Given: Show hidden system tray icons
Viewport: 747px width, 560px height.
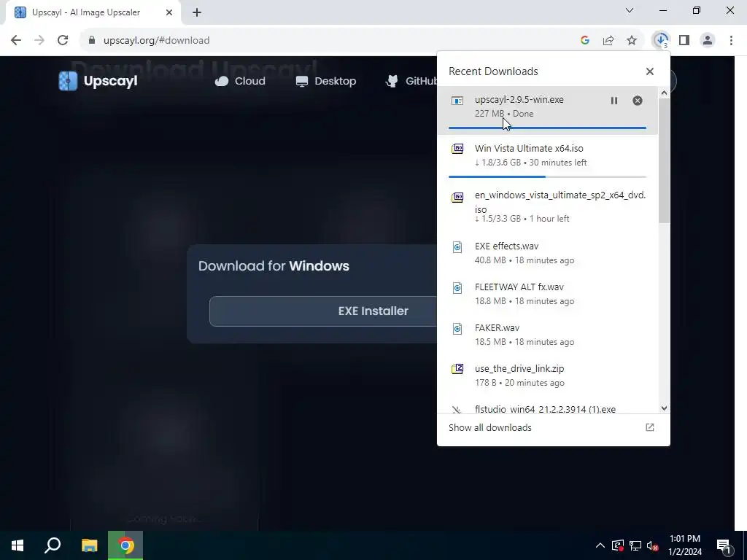Looking at the screenshot, I should coord(600,545).
